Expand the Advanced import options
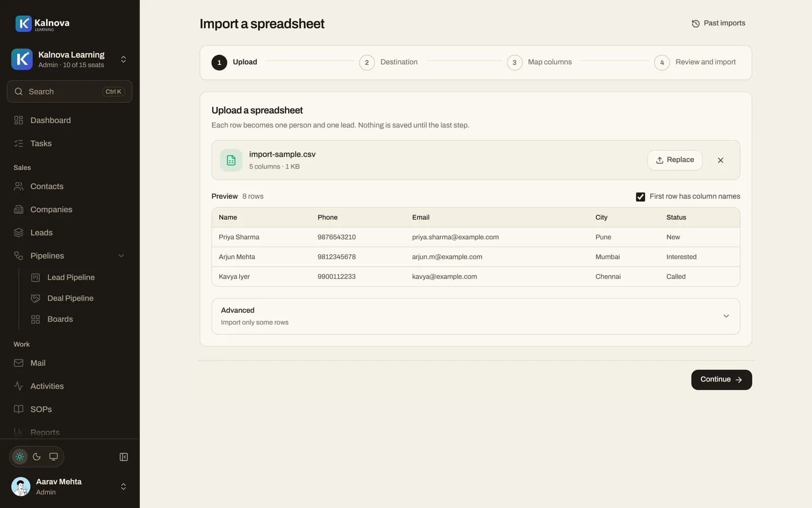 click(x=476, y=316)
